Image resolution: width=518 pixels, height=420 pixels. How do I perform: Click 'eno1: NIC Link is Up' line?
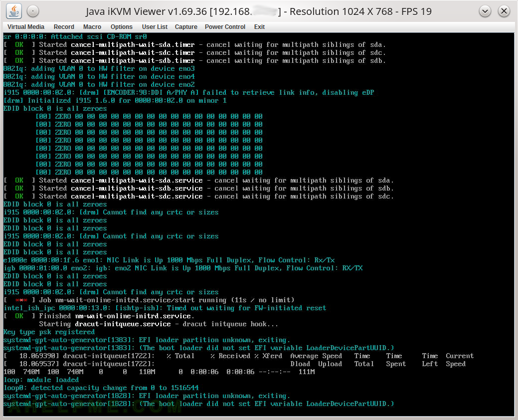pyautogui.click(x=169, y=260)
